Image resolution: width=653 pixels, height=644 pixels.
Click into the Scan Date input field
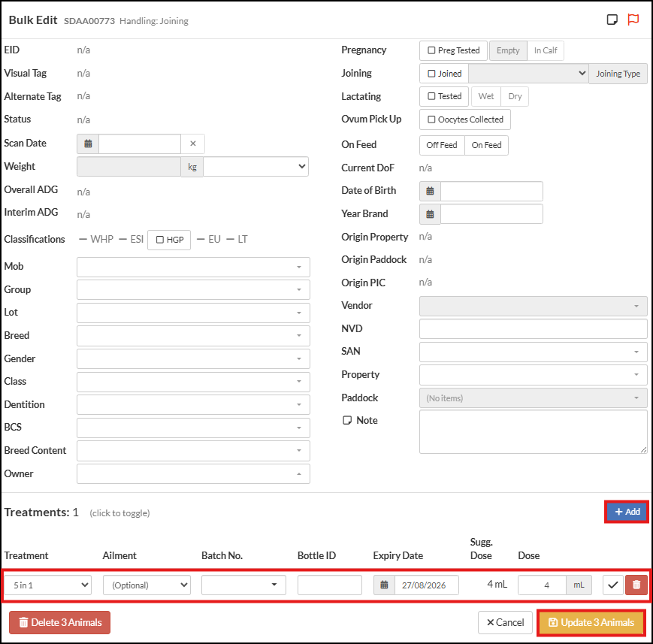[140, 144]
